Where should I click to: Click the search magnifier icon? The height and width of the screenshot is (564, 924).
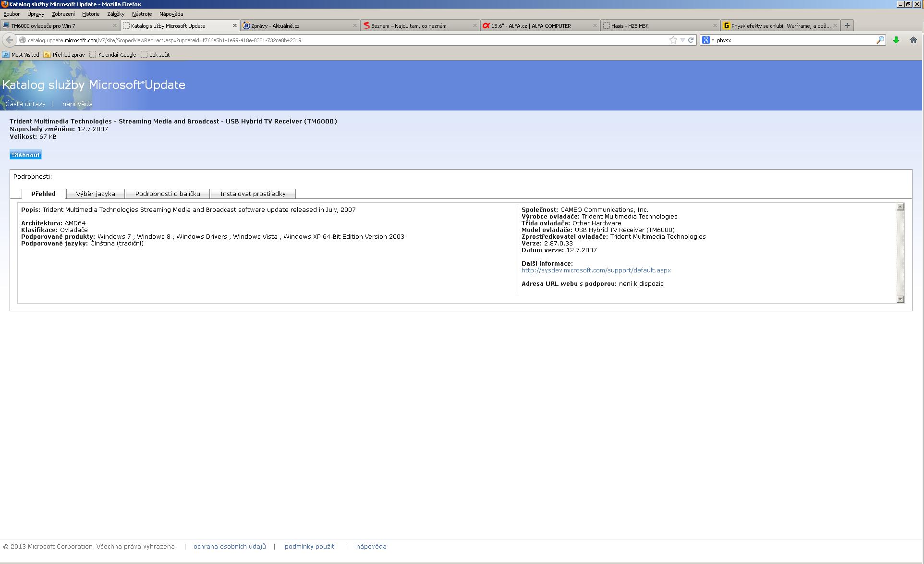880,40
